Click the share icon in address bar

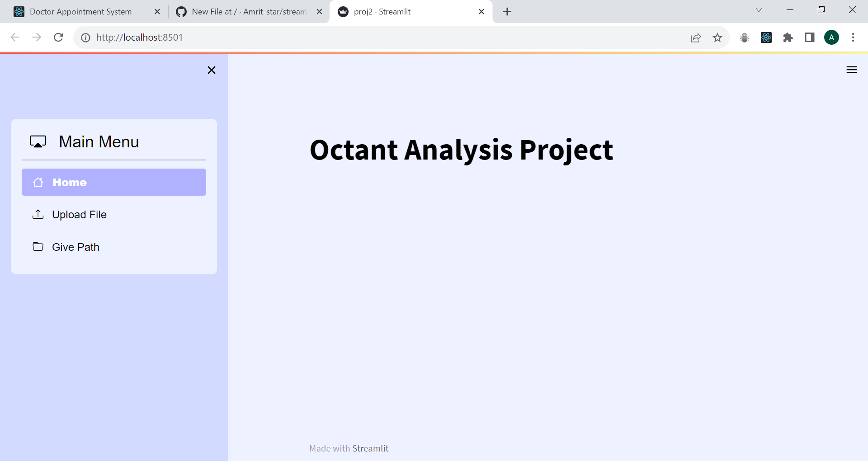pyautogui.click(x=695, y=38)
